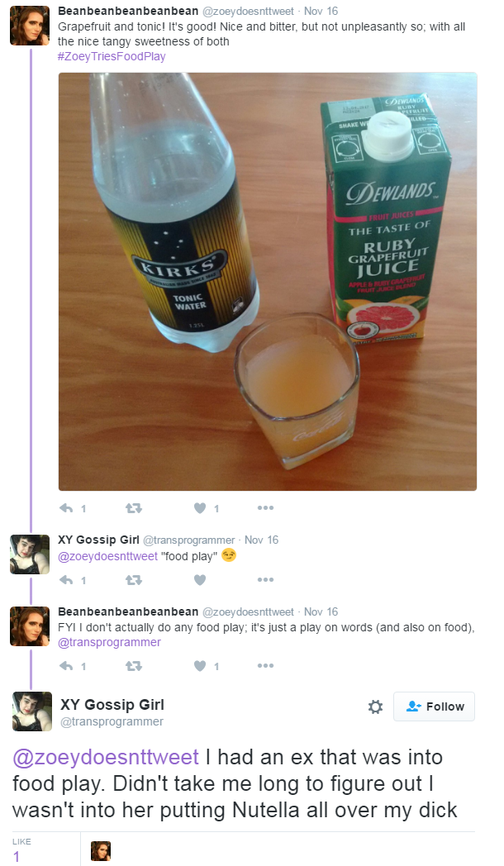Reply to the FYI play on words tweet
This screenshot has width=504, height=866.
coord(66,666)
